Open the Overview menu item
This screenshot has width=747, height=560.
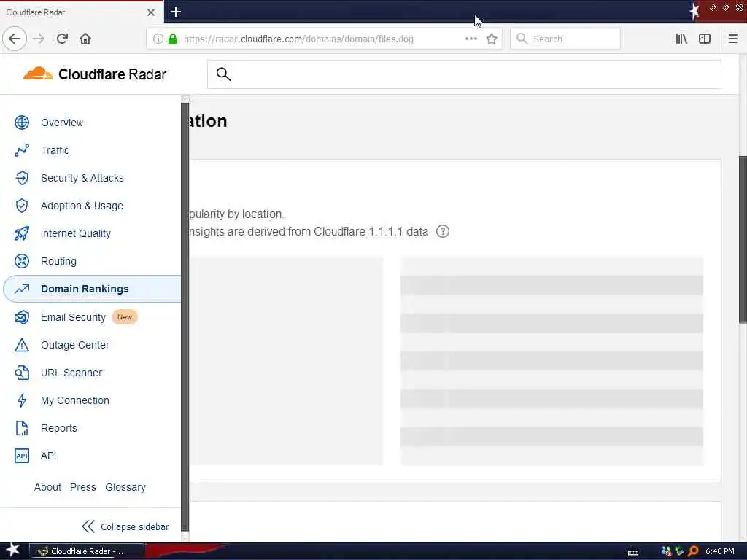pos(62,122)
